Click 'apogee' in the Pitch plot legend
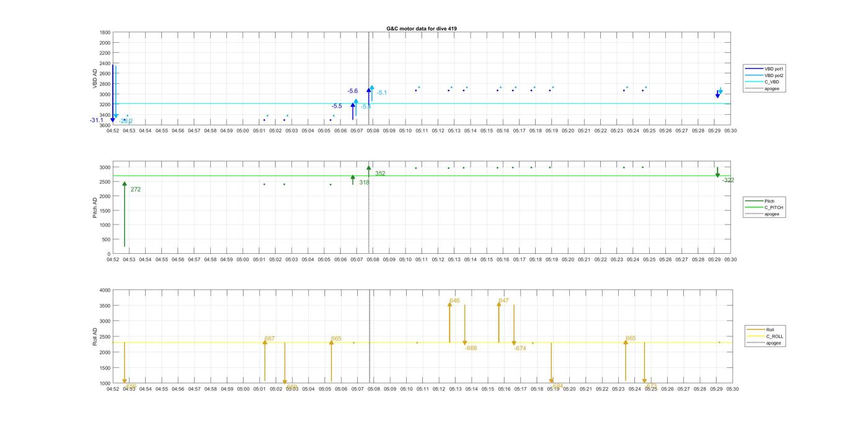 click(x=772, y=214)
